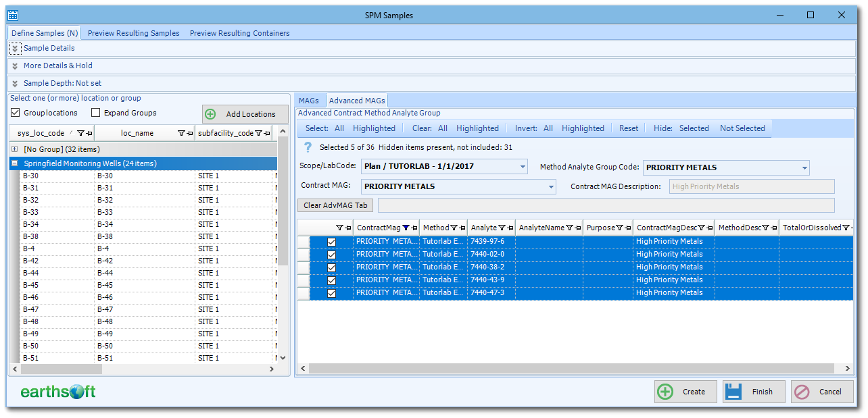The image size is (868, 418).
Task: Open the Contract MAG dropdown
Action: 550,186
